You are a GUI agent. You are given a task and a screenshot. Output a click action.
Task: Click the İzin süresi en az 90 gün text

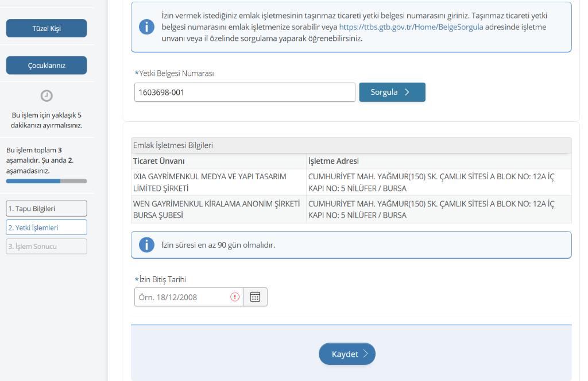218,245
